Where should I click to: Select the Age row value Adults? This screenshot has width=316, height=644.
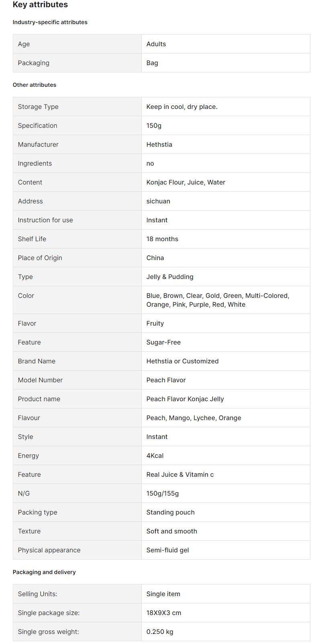point(156,44)
